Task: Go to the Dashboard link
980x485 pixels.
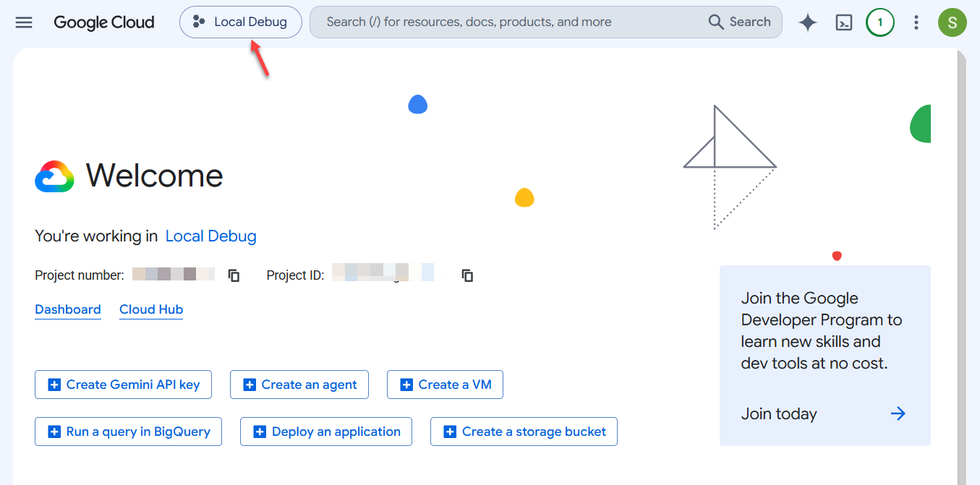Action: 68,309
